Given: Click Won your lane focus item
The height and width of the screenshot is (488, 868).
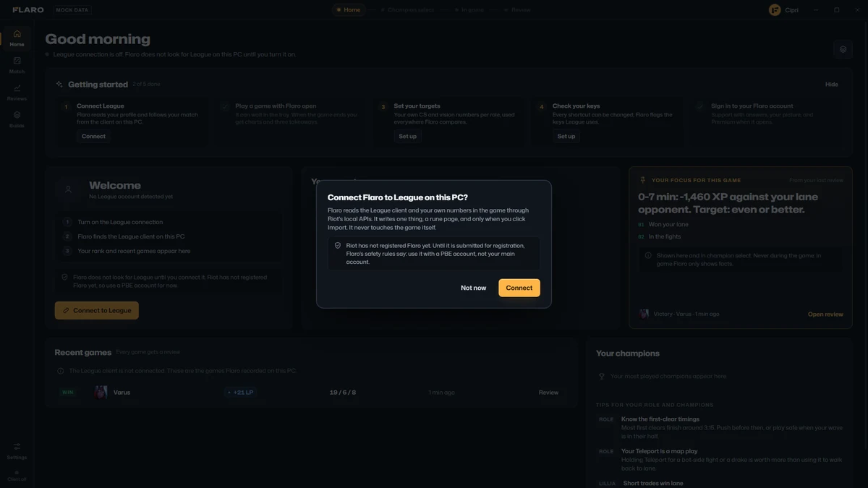Looking at the screenshot, I should [668, 225].
